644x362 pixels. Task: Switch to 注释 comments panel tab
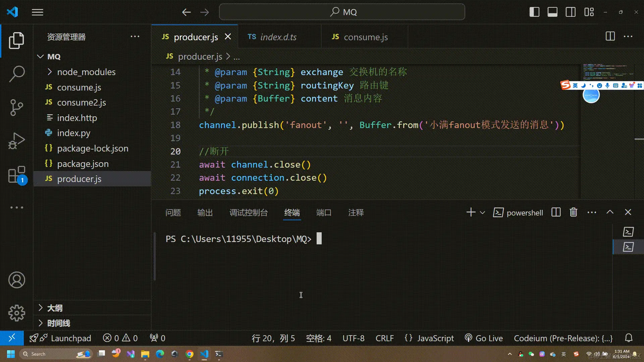point(356,213)
